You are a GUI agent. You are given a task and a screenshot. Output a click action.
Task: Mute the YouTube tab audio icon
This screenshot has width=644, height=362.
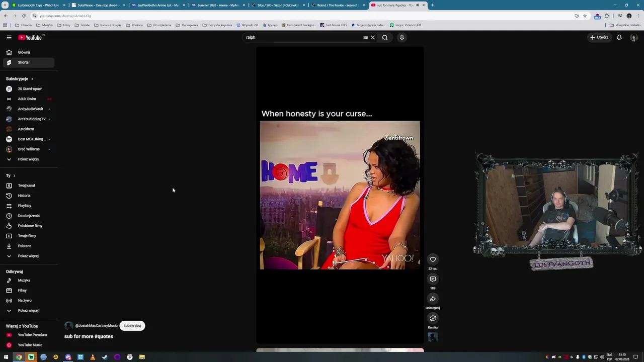(x=418, y=5)
